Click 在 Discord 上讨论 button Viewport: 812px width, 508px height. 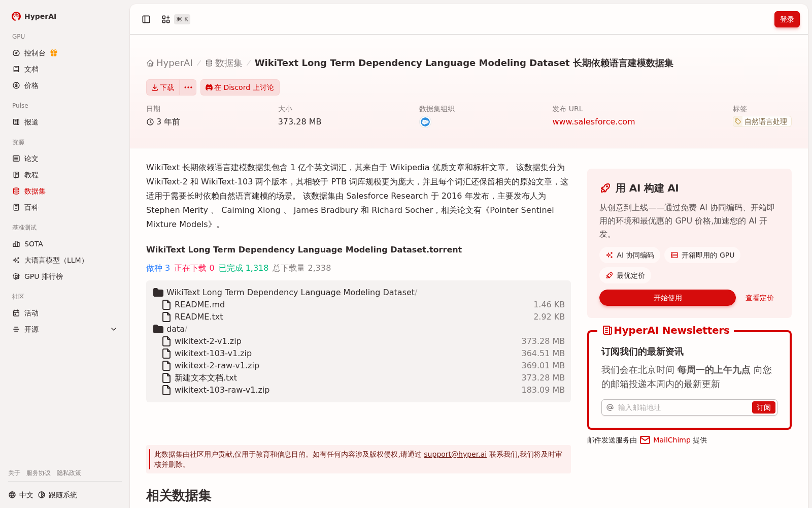tap(240, 87)
